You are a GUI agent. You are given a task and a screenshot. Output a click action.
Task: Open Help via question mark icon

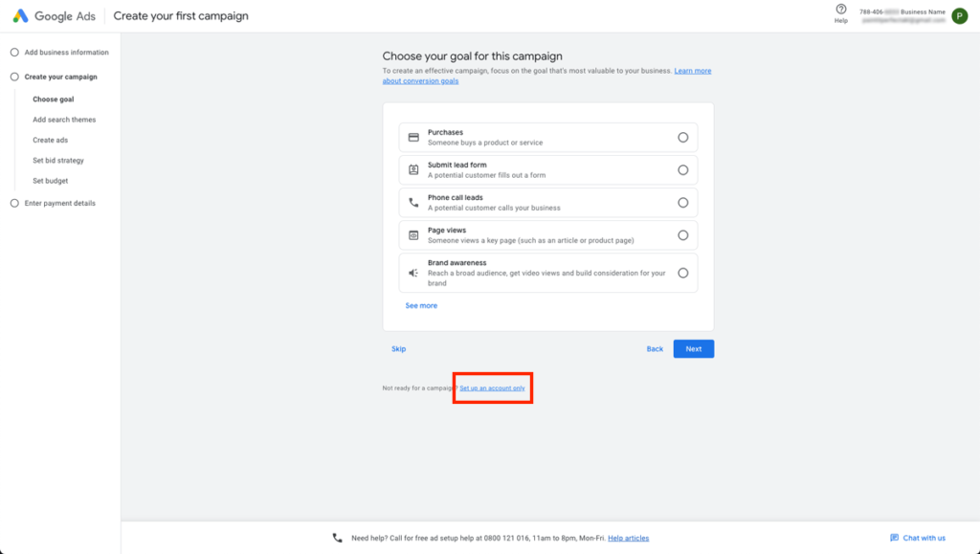(841, 10)
